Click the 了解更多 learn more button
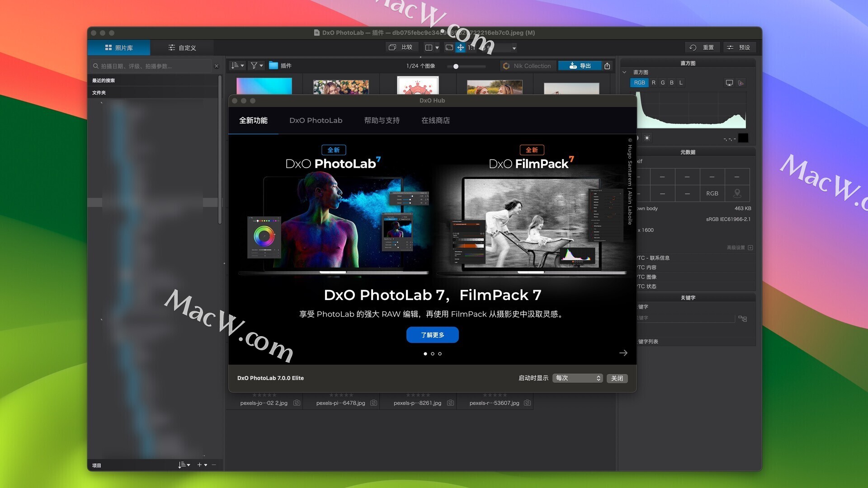This screenshot has width=868, height=488. coord(433,335)
